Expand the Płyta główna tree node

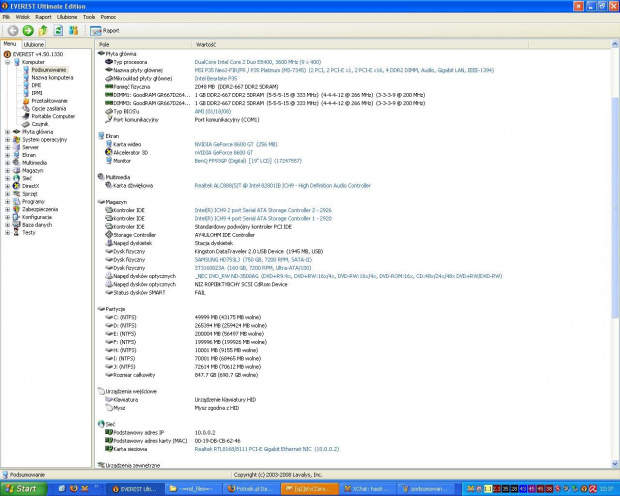click(x=8, y=132)
